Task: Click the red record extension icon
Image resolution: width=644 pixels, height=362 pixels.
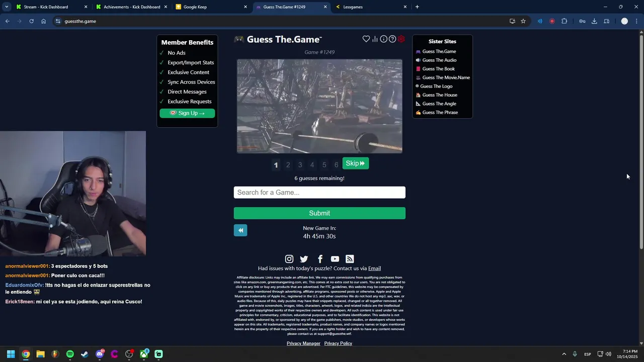Action: tap(552, 21)
